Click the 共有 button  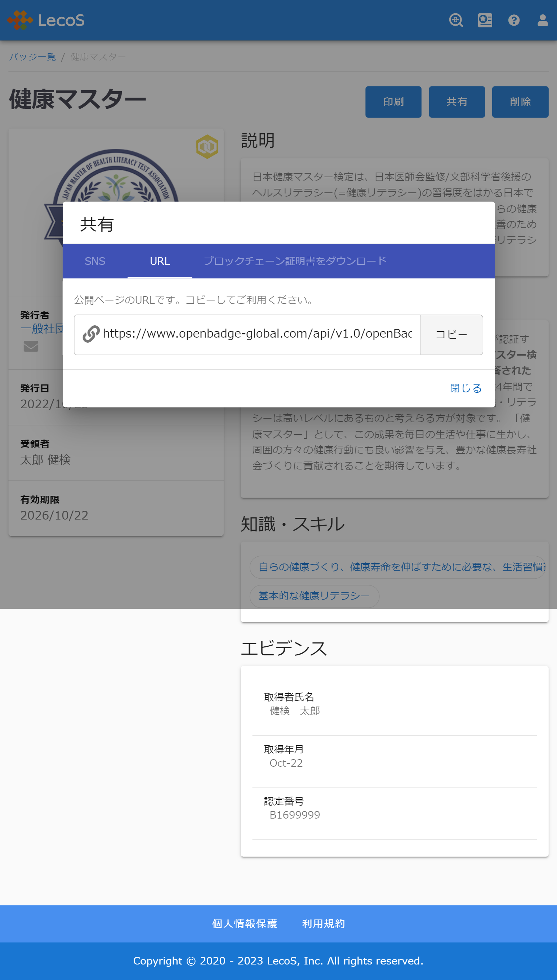(457, 102)
